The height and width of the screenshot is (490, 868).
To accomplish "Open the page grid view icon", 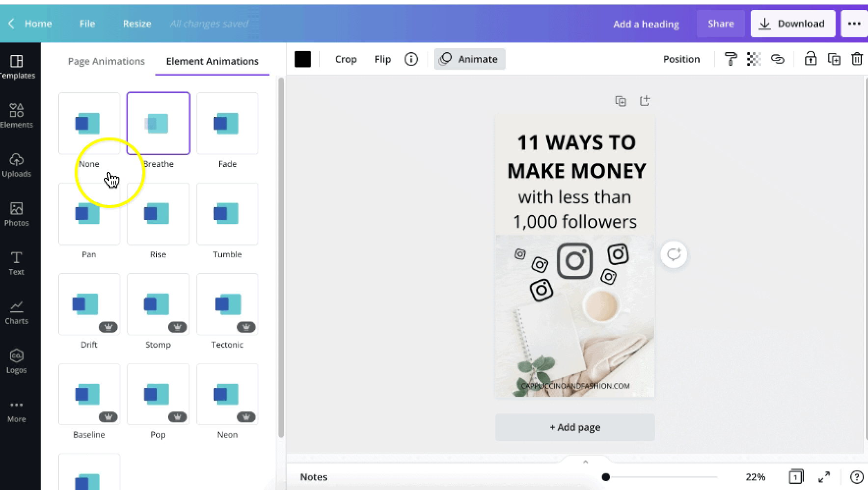I will [x=796, y=476].
